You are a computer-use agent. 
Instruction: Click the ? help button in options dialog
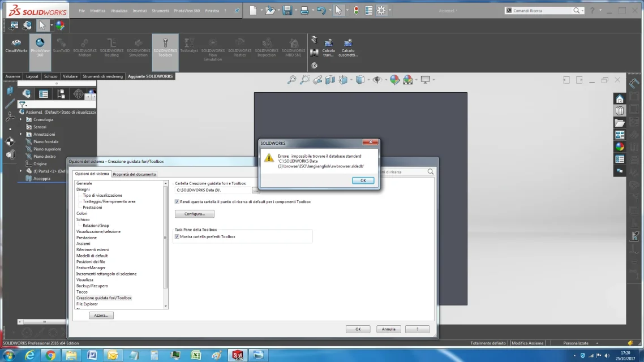(417, 329)
